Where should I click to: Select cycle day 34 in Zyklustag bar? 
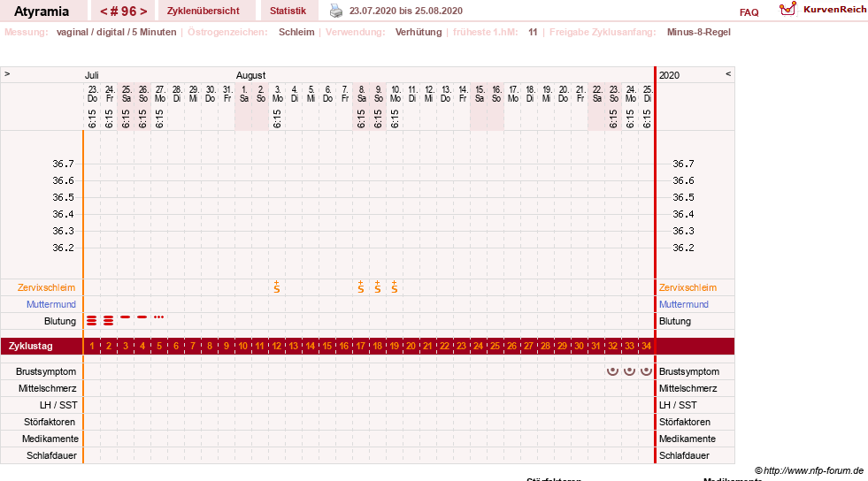646,346
